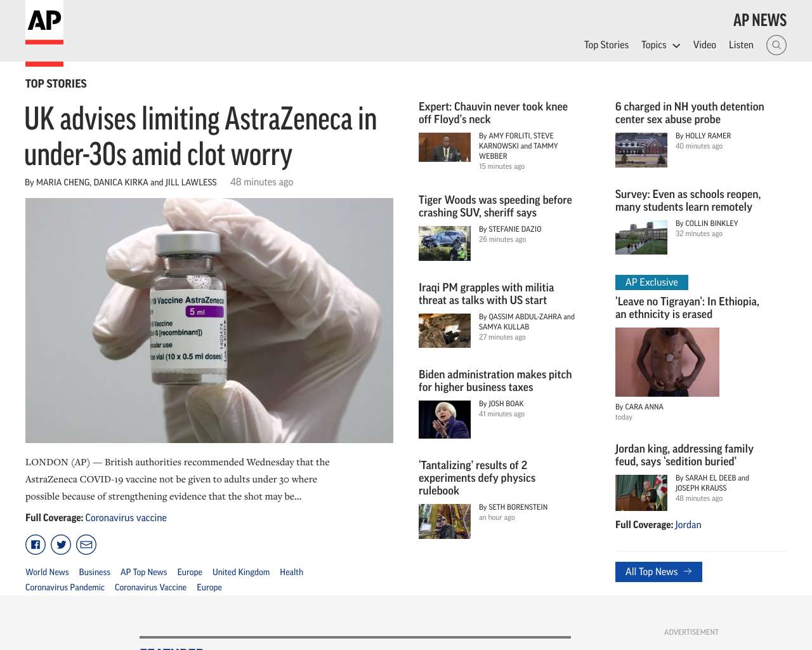
Task: Click the World News tag
Action: 47,572
